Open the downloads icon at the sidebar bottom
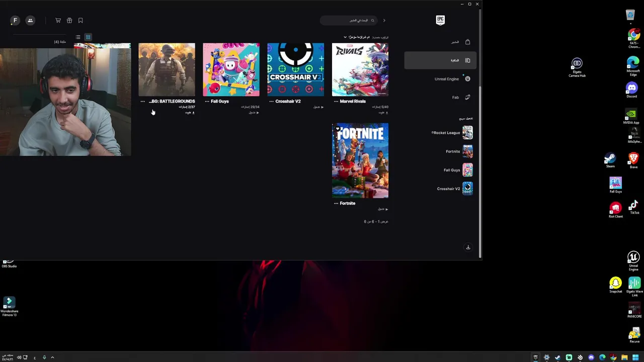Screen dimensions: 644x362 tap(468, 247)
